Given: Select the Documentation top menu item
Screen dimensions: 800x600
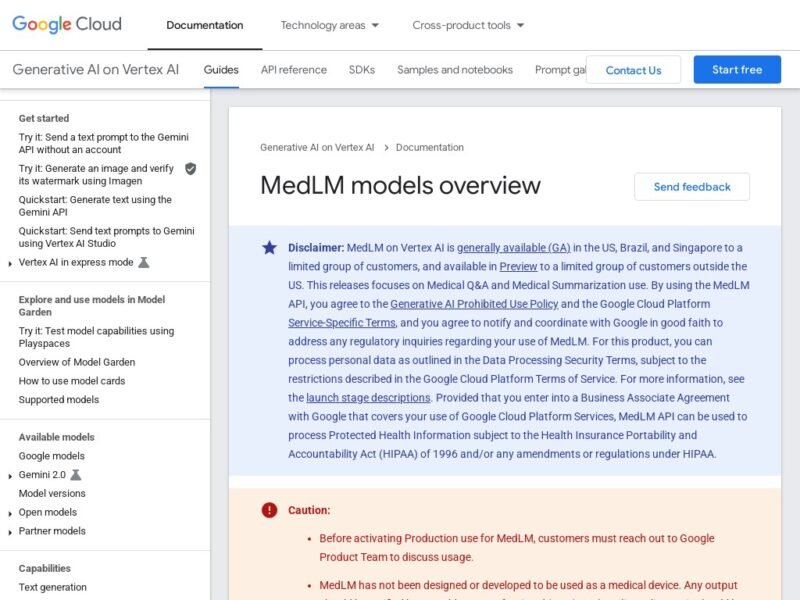Looking at the screenshot, I should click(x=205, y=25).
